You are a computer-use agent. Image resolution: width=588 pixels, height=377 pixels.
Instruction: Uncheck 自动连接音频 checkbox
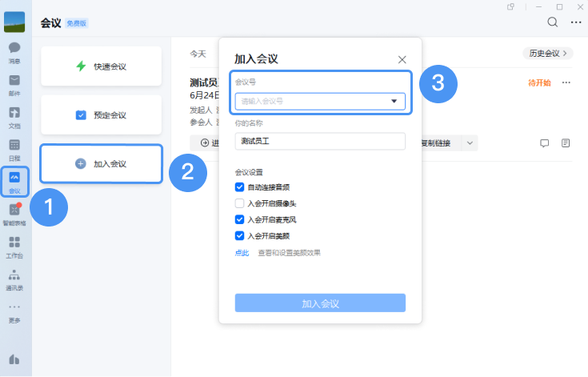click(239, 186)
